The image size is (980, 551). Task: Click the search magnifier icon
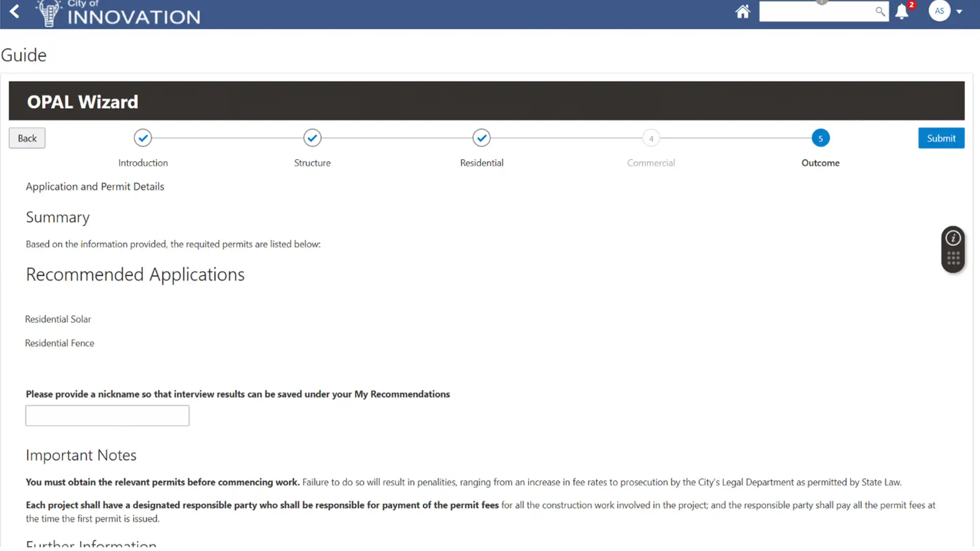[880, 11]
